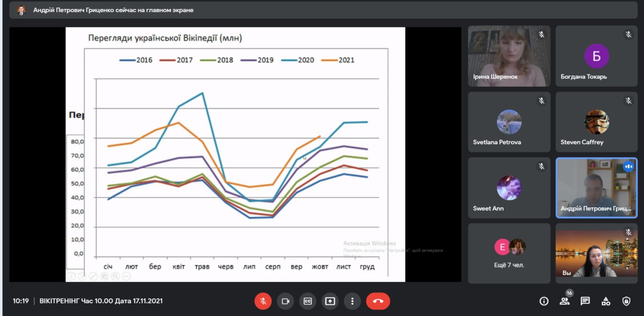
Task: Leave the call with the red hang-up button
Action: (x=378, y=301)
